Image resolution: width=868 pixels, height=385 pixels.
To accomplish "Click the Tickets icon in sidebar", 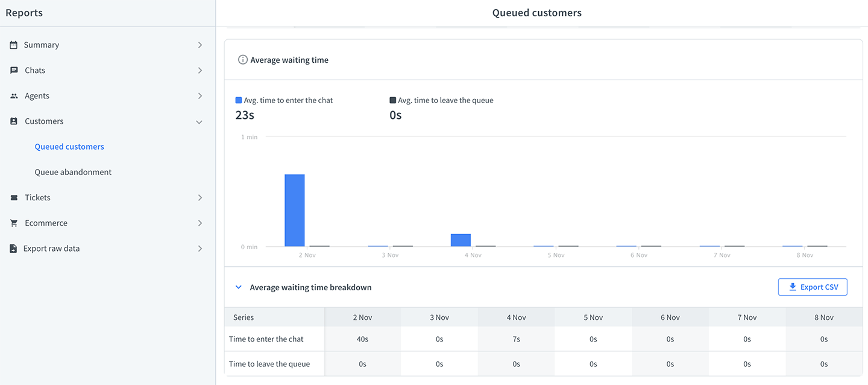I will (x=14, y=197).
